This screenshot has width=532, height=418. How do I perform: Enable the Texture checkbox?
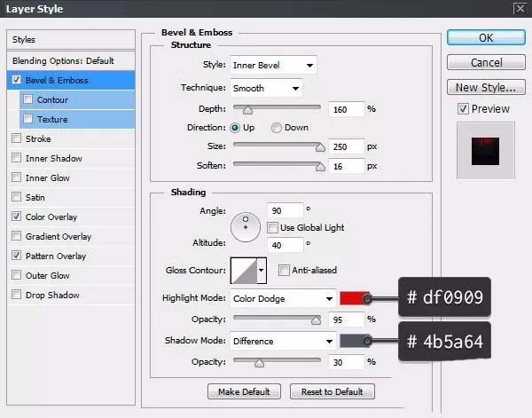27,119
